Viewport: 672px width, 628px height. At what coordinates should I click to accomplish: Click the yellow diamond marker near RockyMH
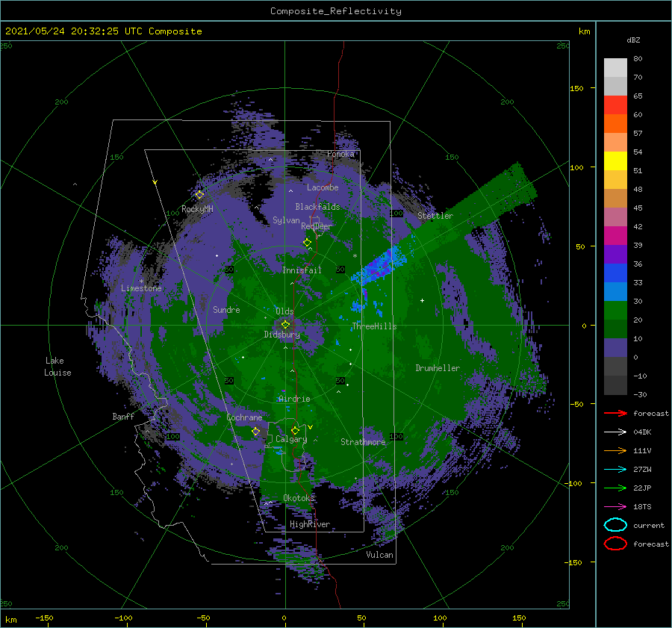pyautogui.click(x=199, y=195)
